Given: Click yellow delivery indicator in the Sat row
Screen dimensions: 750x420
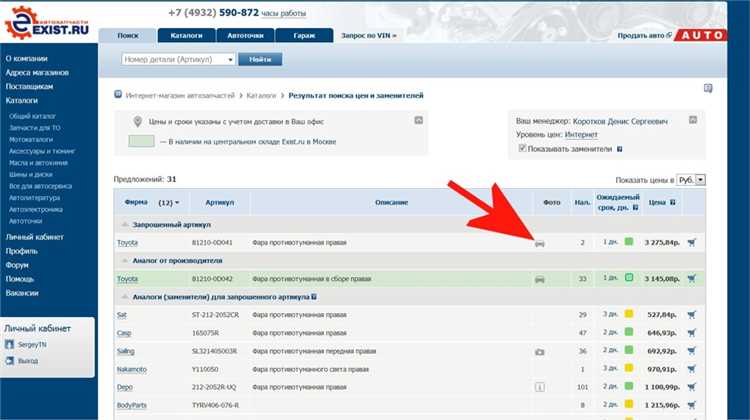Looking at the screenshot, I should [x=629, y=314].
